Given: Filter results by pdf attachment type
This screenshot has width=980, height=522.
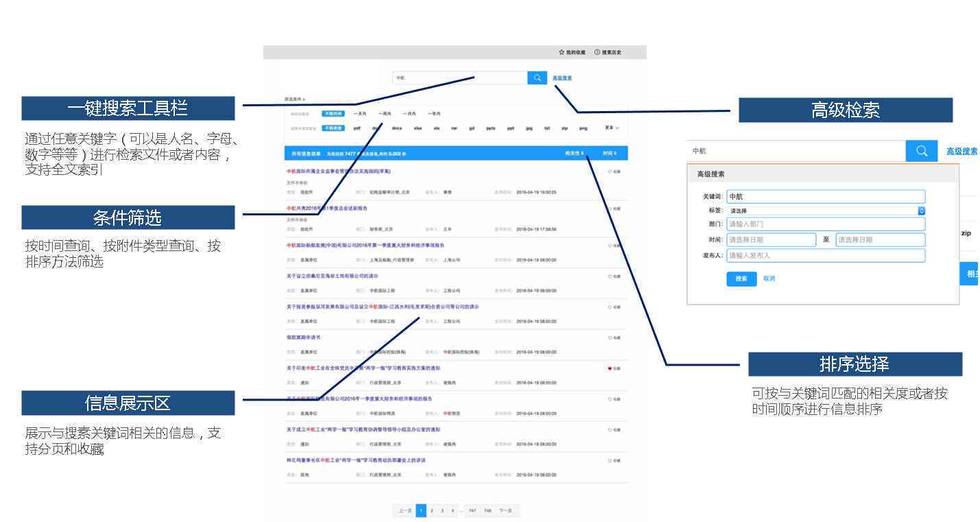Looking at the screenshot, I should tap(357, 128).
